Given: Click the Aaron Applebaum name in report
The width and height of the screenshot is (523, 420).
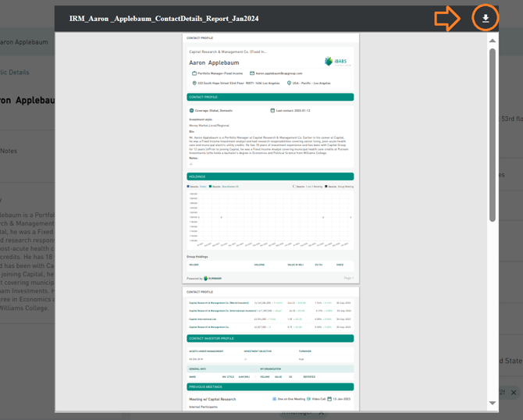Looking at the screenshot, I should [214, 62].
